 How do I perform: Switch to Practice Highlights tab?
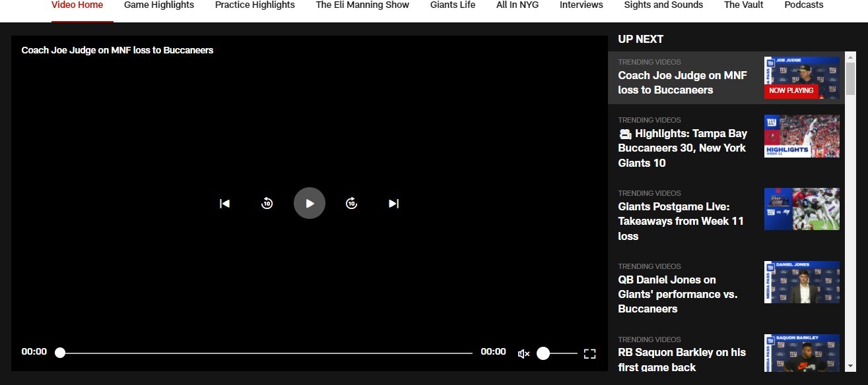pos(255,5)
